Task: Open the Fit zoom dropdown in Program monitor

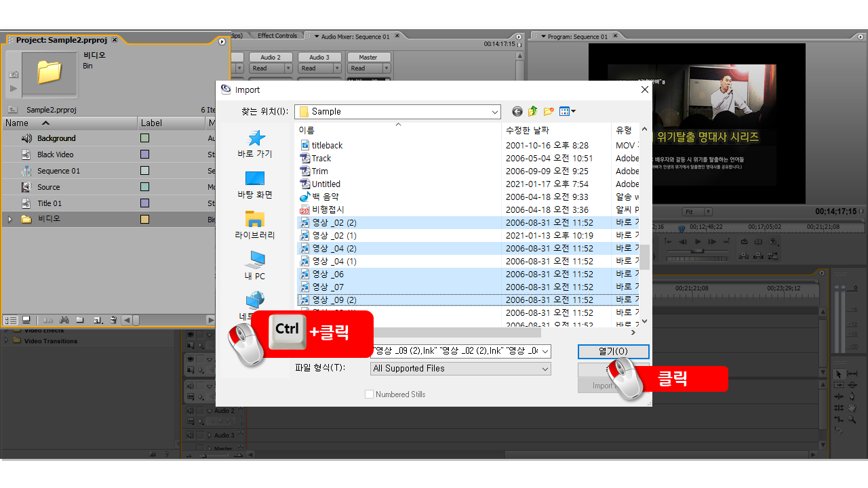Action: (x=708, y=212)
